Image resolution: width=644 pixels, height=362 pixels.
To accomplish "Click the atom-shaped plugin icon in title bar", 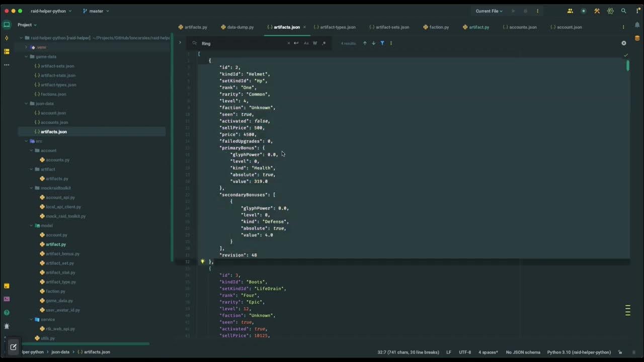I will click(610, 11).
